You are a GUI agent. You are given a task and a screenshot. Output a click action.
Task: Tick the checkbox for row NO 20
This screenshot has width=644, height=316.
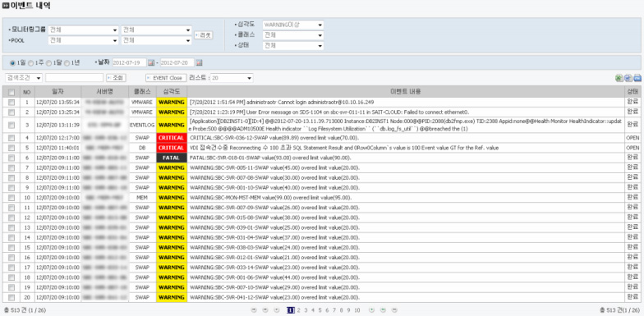[x=11, y=297]
